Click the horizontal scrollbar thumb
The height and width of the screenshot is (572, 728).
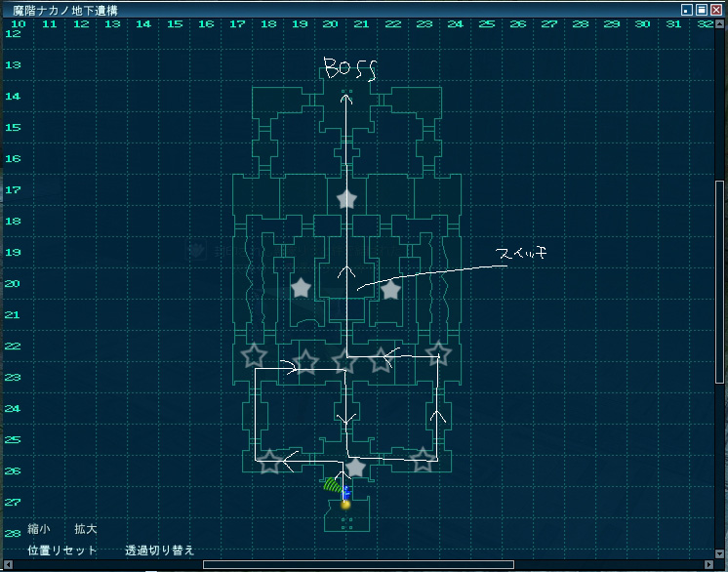tap(358, 564)
